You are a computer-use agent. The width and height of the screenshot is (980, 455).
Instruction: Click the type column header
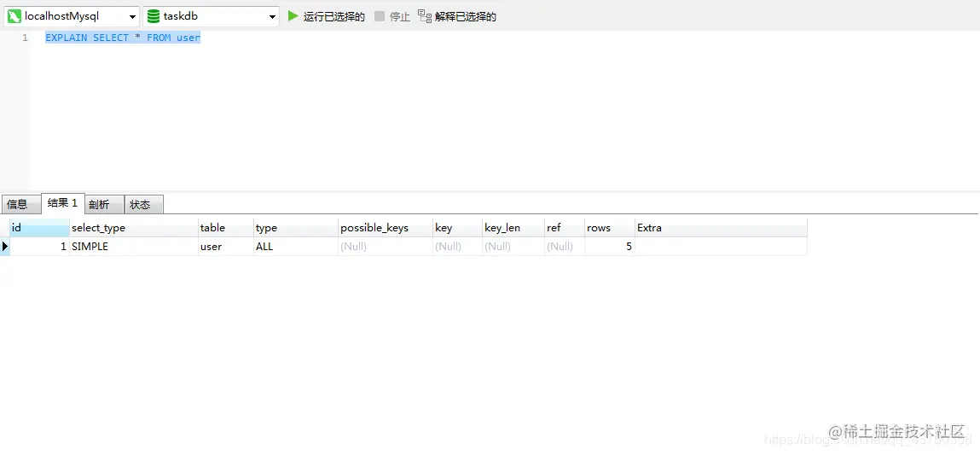tap(296, 228)
